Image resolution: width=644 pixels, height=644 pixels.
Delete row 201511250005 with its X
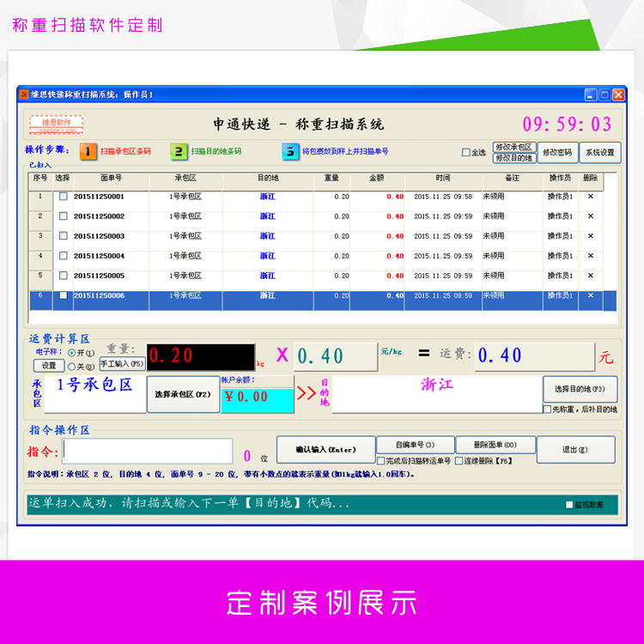[x=590, y=275]
